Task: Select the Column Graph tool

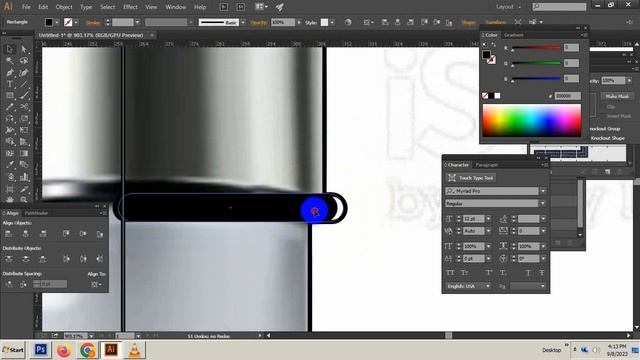Action: coord(24,177)
